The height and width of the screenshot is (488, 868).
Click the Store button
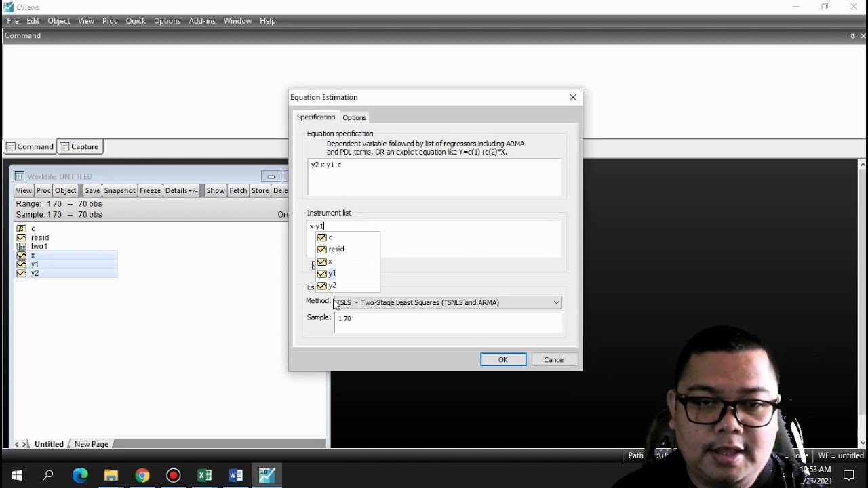pos(260,191)
